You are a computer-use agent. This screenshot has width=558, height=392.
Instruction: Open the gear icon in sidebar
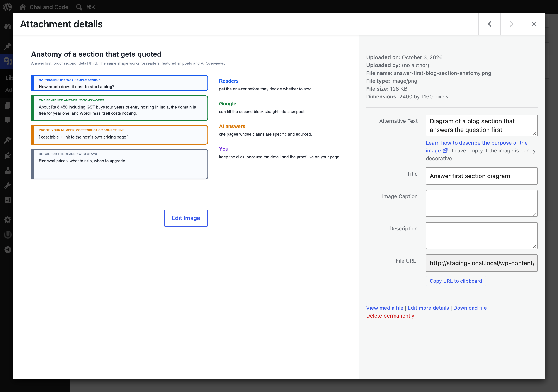[8, 220]
